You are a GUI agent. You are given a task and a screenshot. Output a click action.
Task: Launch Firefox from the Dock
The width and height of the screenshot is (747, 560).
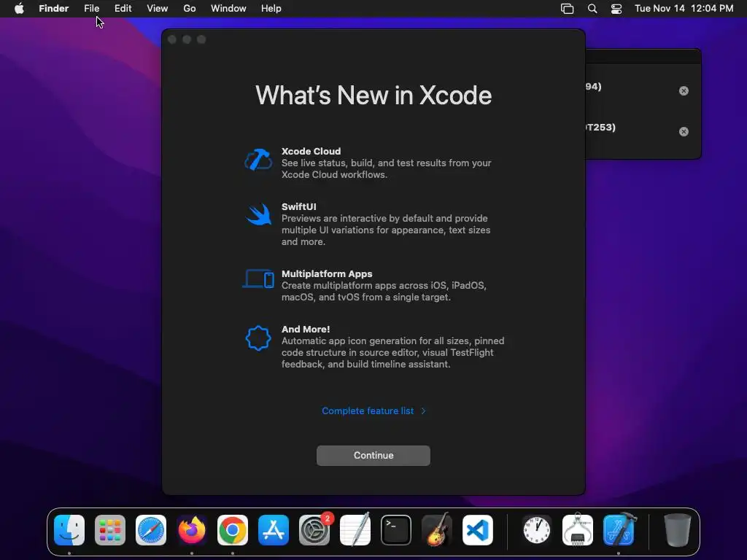click(x=192, y=530)
